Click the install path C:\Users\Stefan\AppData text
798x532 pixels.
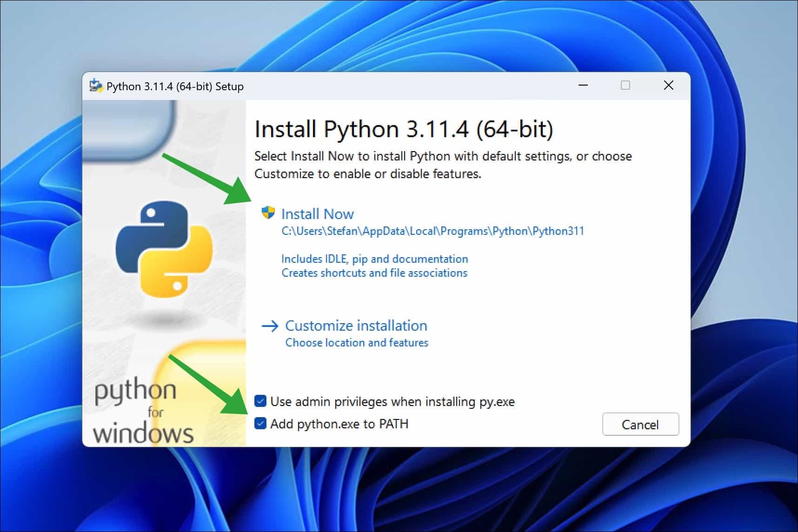432,231
